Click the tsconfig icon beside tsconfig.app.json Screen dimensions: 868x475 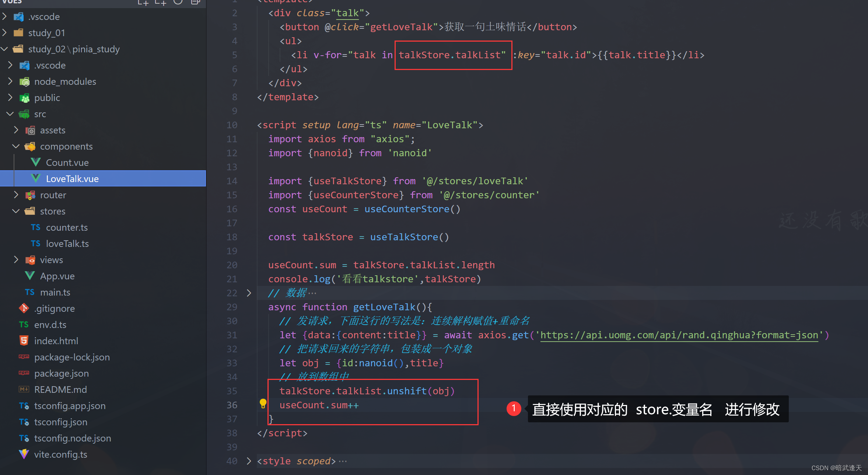coord(24,406)
